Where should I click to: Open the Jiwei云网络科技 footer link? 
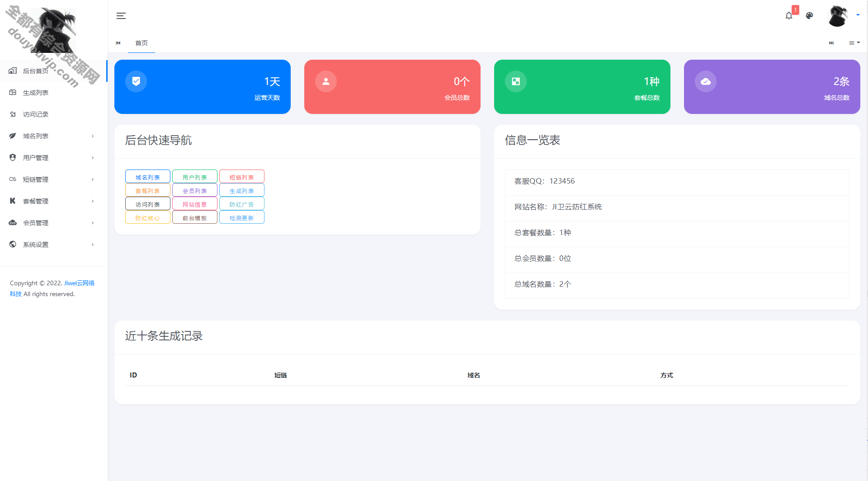(x=79, y=283)
